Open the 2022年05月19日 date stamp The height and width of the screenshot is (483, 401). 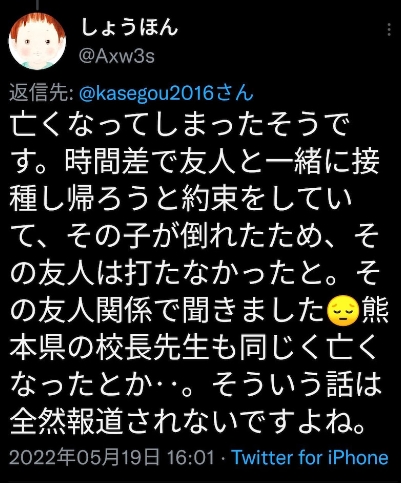84,457
